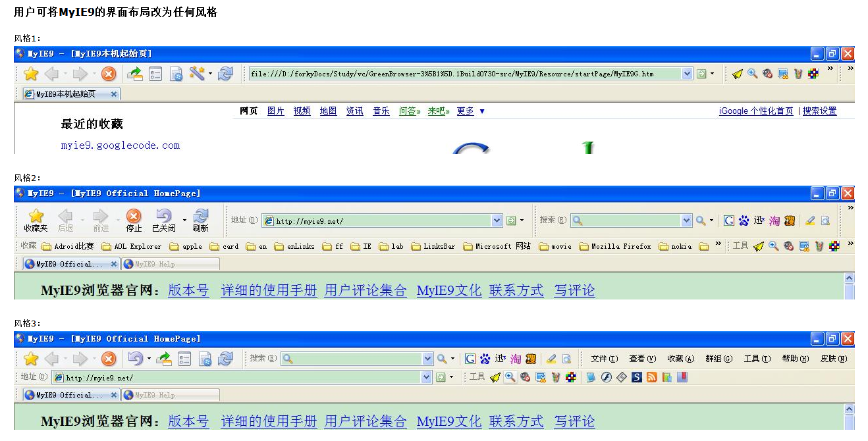Viewport: 868px width, 441px height.
Task: Stop loading with red X in 风格1
Action: pyautogui.click(x=109, y=74)
